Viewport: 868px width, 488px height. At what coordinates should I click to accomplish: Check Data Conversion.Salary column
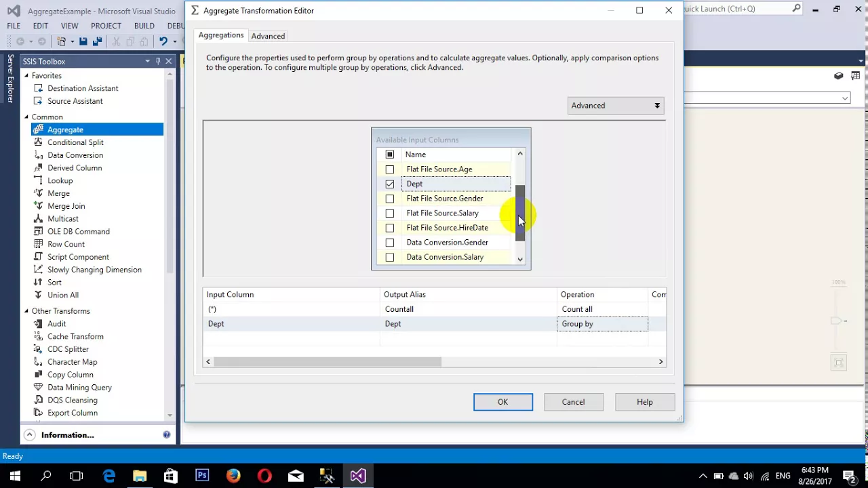tap(390, 258)
